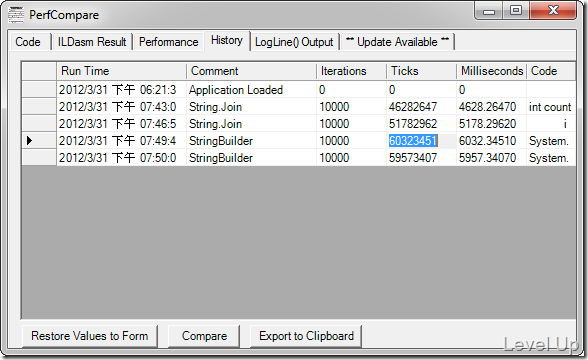The width and height of the screenshot is (588, 360).
Task: Switch to the Code tab
Action: coord(28,42)
